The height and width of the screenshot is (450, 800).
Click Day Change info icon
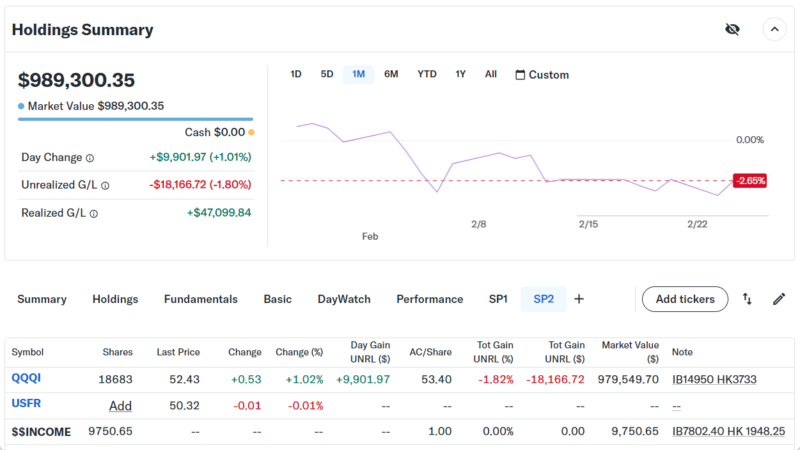pos(90,158)
